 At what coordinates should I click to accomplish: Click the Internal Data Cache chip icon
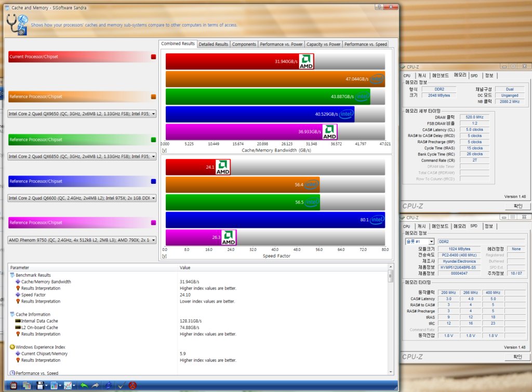(18, 321)
